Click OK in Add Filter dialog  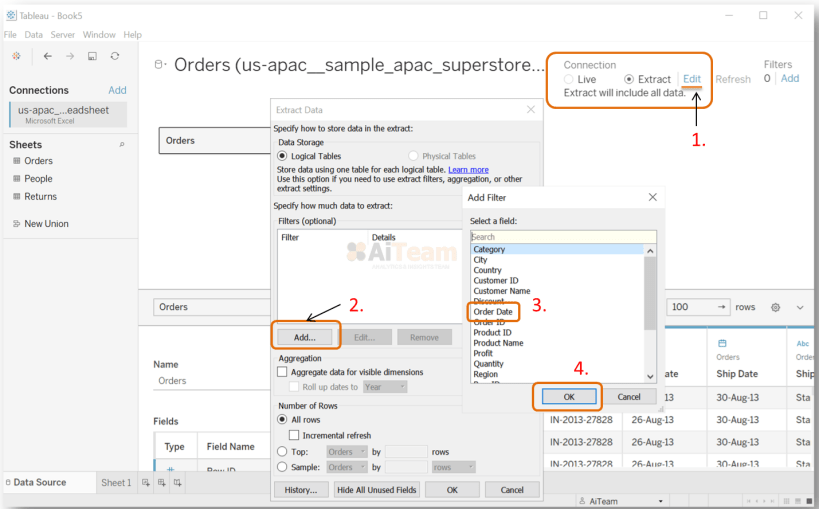click(x=569, y=397)
